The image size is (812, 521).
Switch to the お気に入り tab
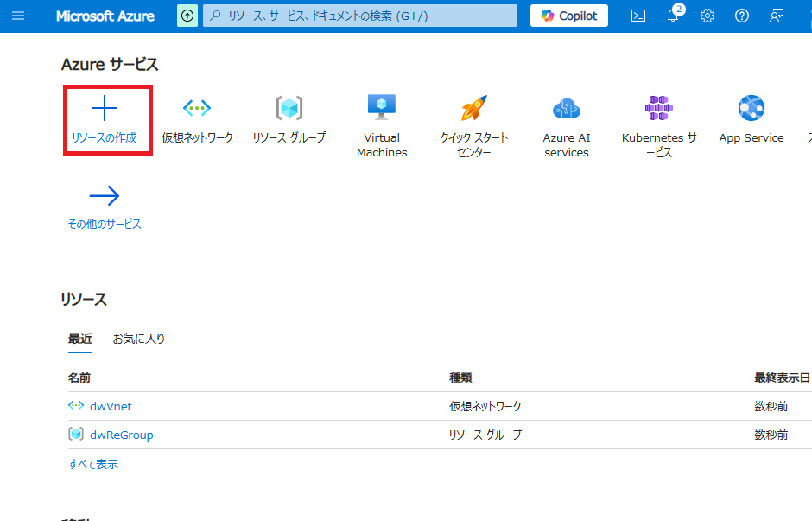[x=139, y=339]
